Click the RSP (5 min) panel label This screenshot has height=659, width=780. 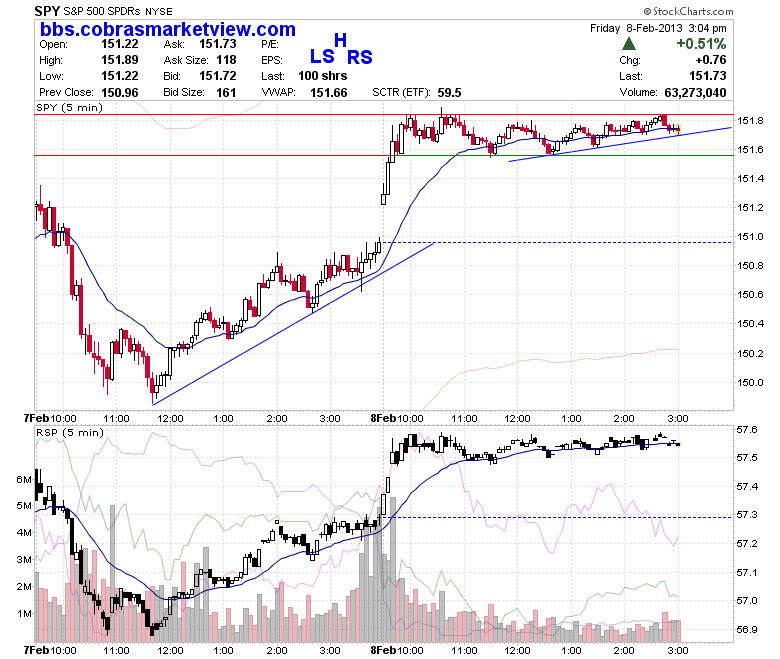tap(70, 432)
